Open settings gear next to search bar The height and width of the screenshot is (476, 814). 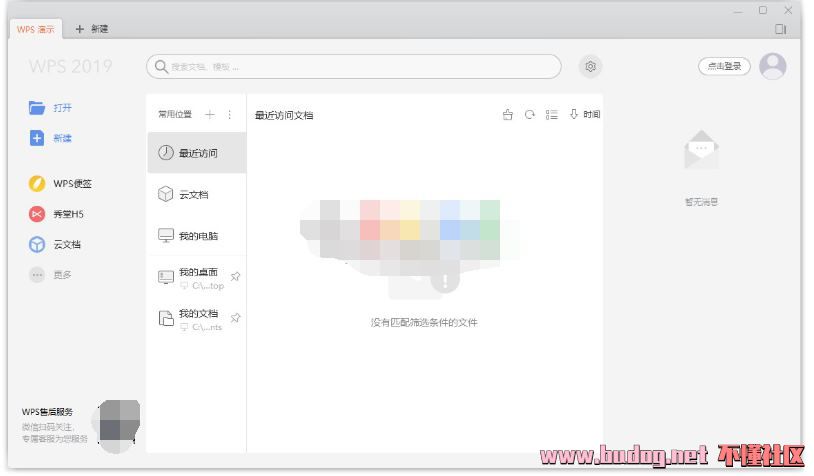coord(590,66)
